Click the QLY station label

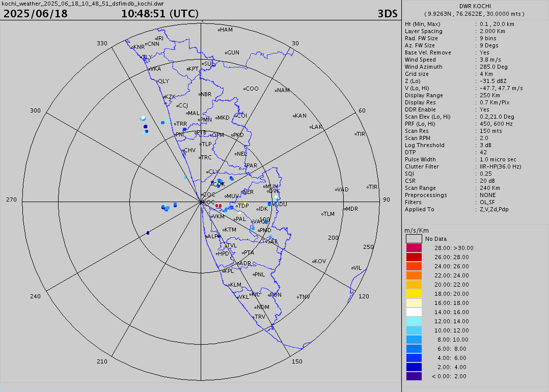coord(163,81)
